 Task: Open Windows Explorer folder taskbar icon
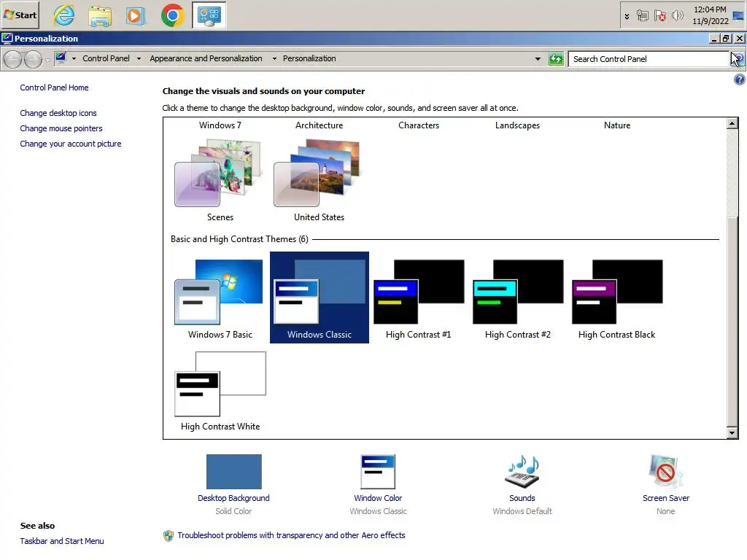100,15
